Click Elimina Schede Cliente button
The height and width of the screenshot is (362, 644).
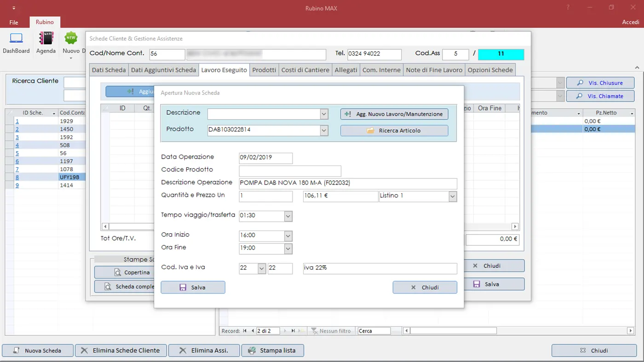pos(121,351)
